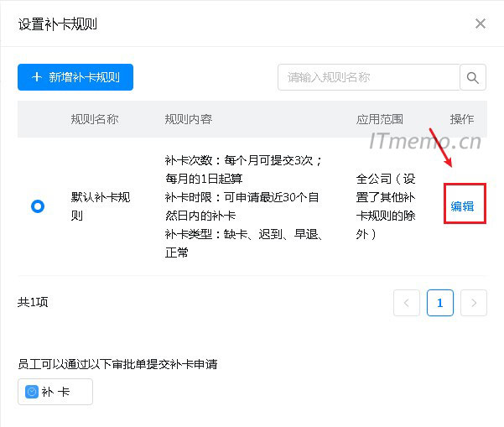Go to next page arrow
The height and width of the screenshot is (427, 504).
(474, 303)
